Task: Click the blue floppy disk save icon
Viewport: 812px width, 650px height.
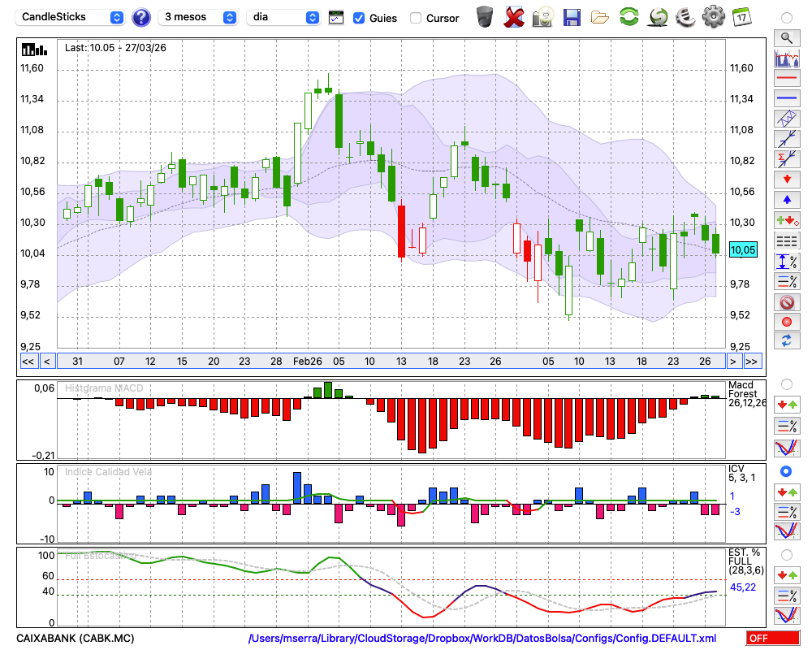Action: click(x=572, y=17)
